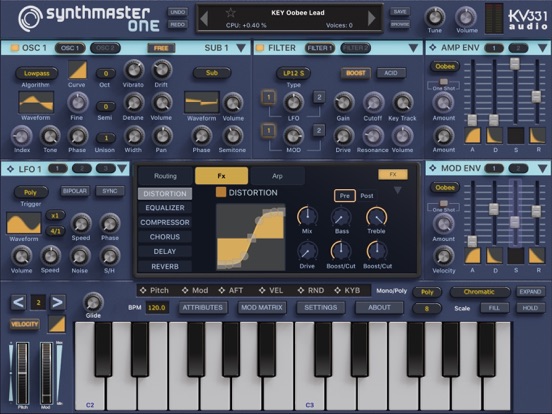Click the previous preset left arrow
Image resolution: width=552 pixels, height=414 pixels.
(x=204, y=19)
